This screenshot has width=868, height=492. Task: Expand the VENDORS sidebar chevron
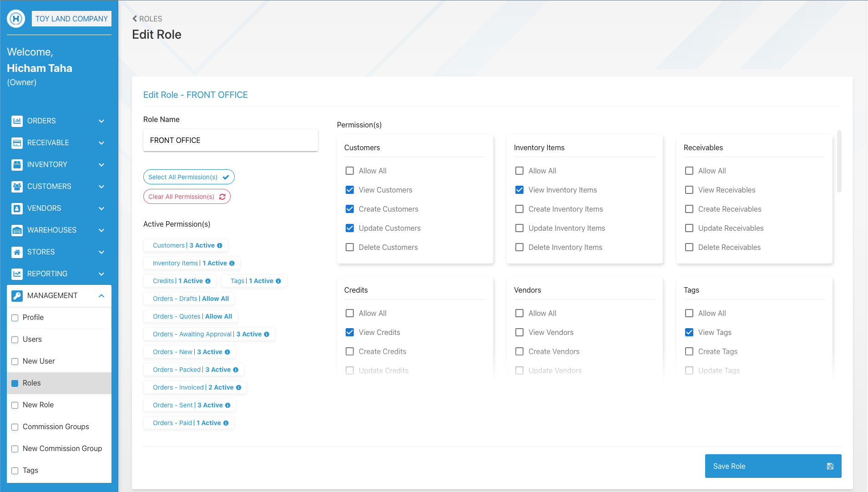pyautogui.click(x=101, y=208)
